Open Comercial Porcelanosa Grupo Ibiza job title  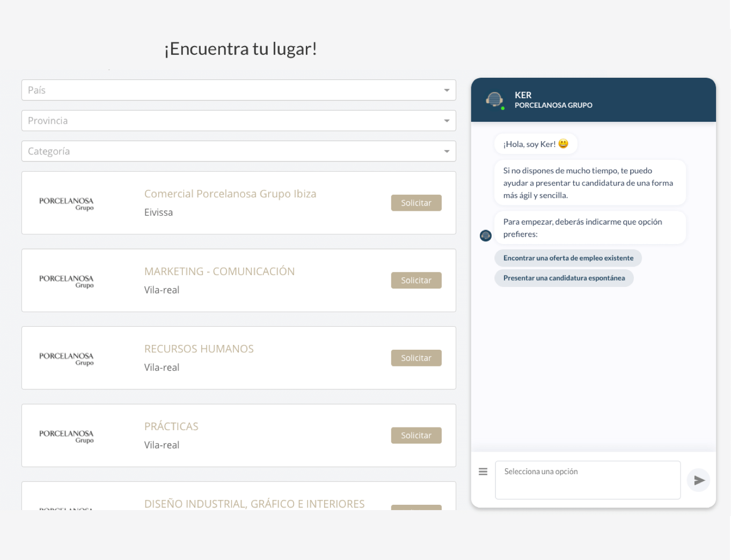pos(230,194)
